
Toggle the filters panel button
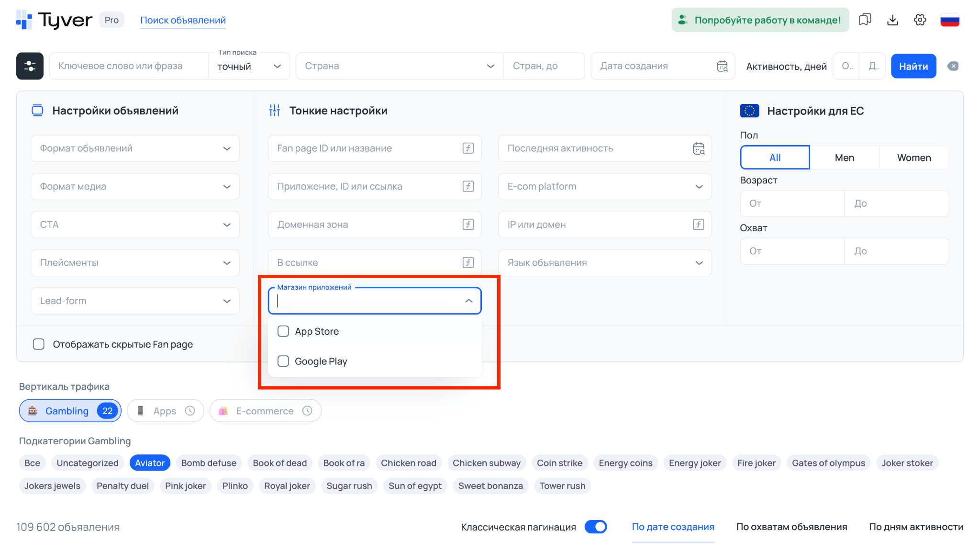click(x=30, y=66)
